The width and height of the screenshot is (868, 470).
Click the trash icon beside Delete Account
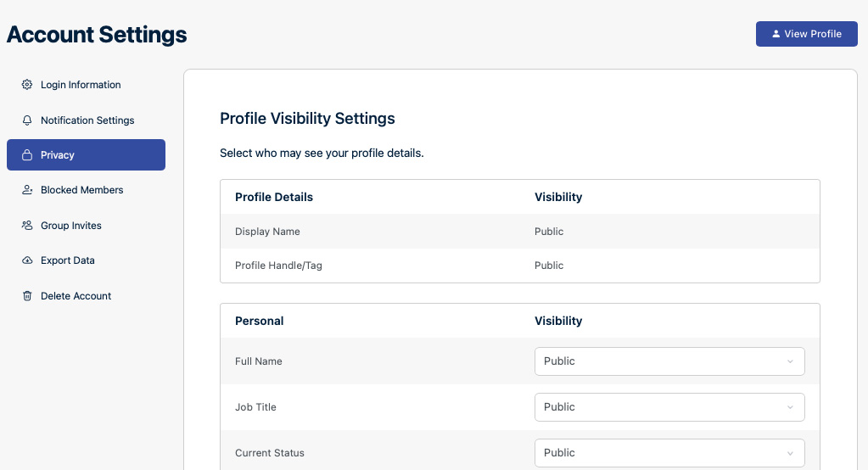[x=27, y=296]
